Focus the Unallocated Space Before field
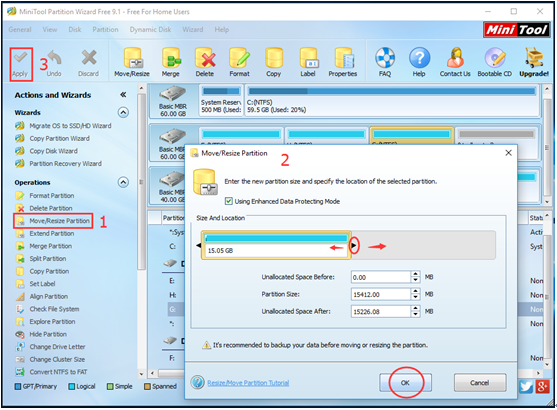Viewport: 557px width, 410px height. click(381, 277)
